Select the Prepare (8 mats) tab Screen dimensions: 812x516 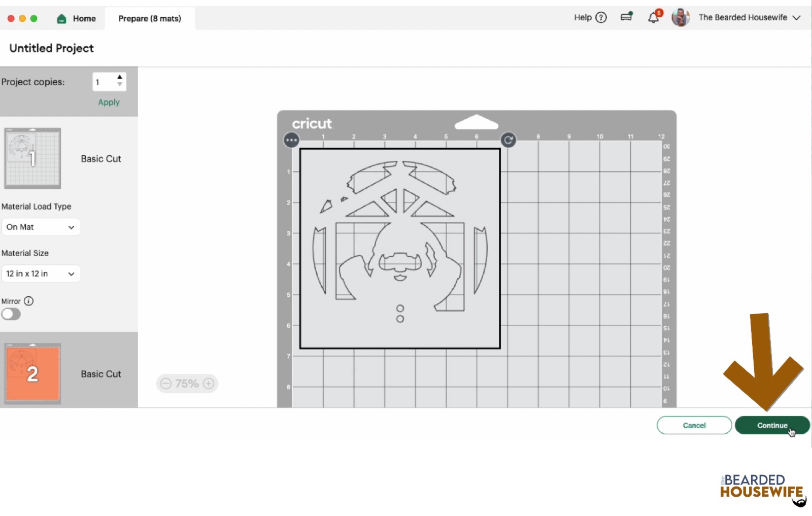click(x=150, y=19)
